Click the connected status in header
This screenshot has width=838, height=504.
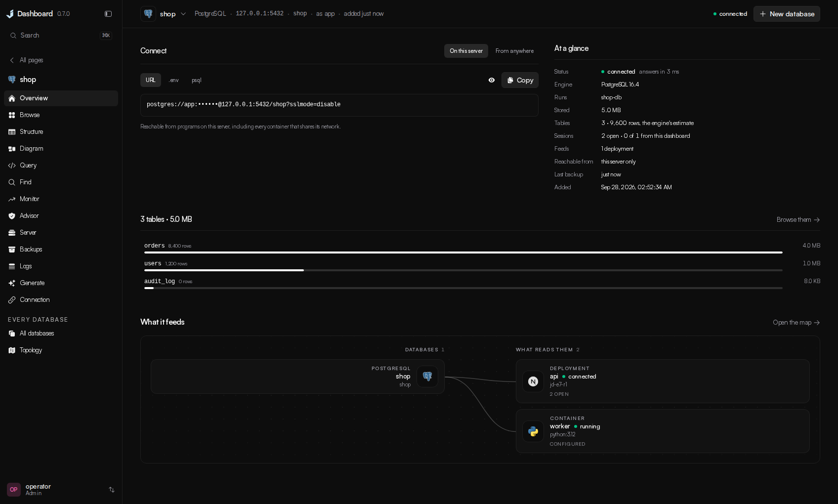tap(730, 14)
